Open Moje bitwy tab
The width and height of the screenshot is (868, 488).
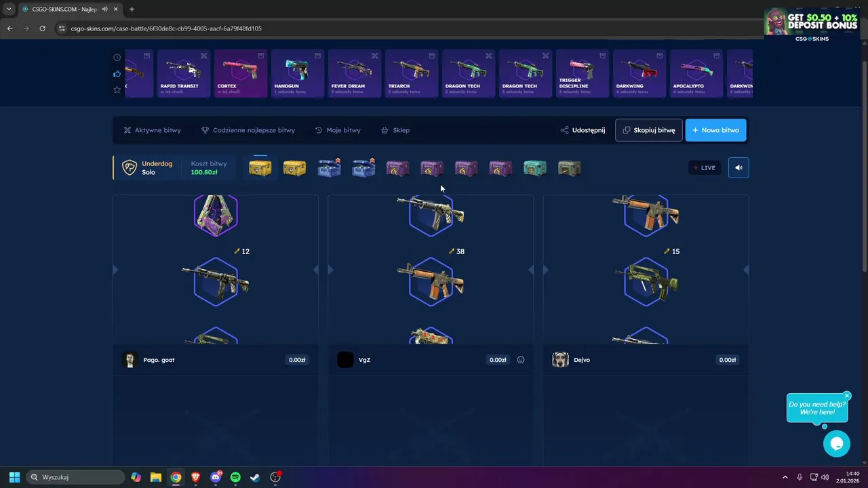[x=338, y=130]
